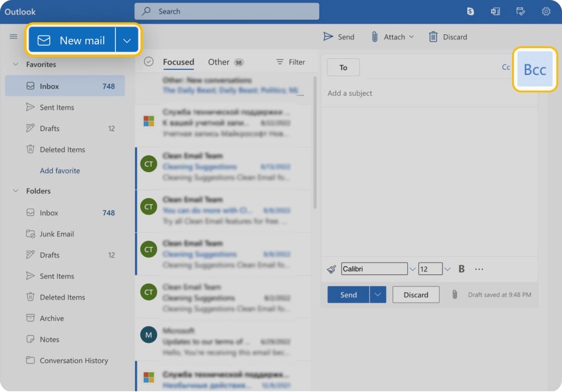Collapse the Favorites section chevron
This screenshot has width=562, height=392.
coord(15,64)
